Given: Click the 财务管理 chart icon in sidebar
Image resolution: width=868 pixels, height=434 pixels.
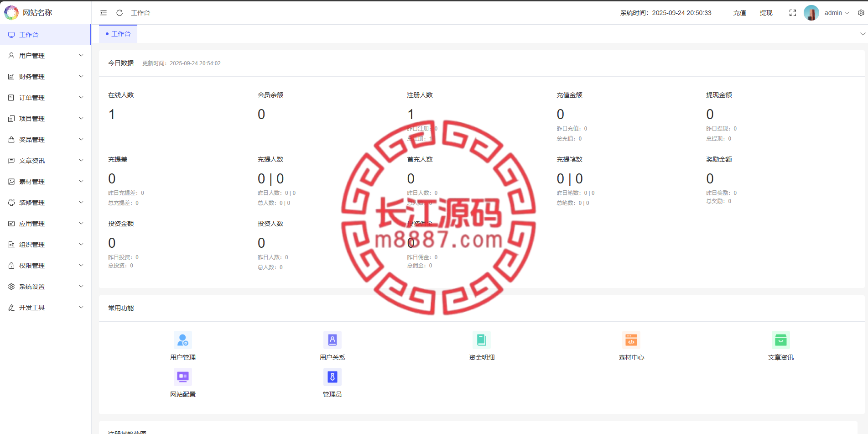Looking at the screenshot, I should [11, 77].
